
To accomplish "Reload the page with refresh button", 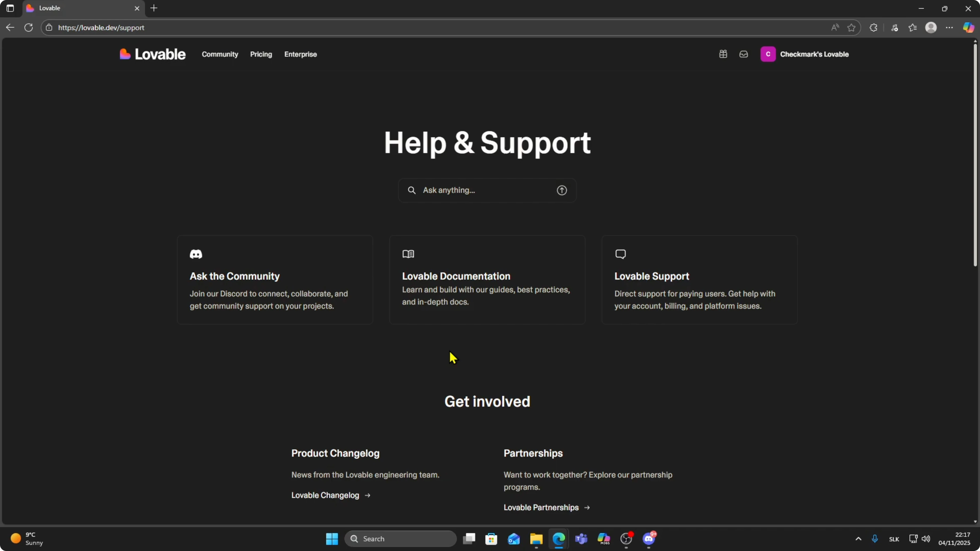I will click(28, 27).
